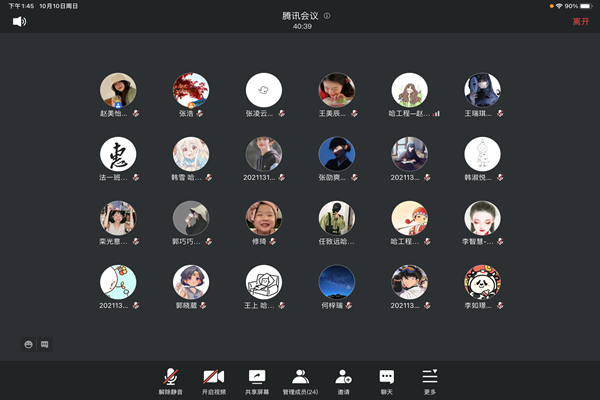This screenshot has width=600, height=400.
Task: Show meeting info next to 腾讯会议 title
Action: 327,16
